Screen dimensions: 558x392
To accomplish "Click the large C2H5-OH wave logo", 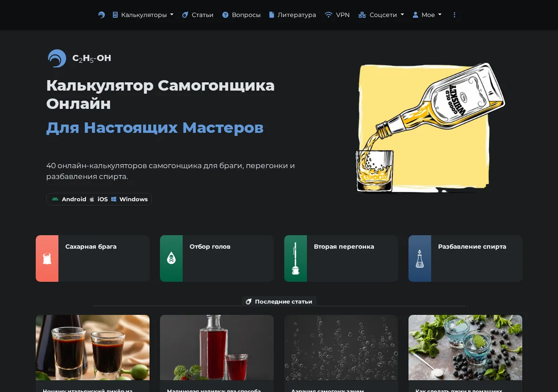I will 57,59.
